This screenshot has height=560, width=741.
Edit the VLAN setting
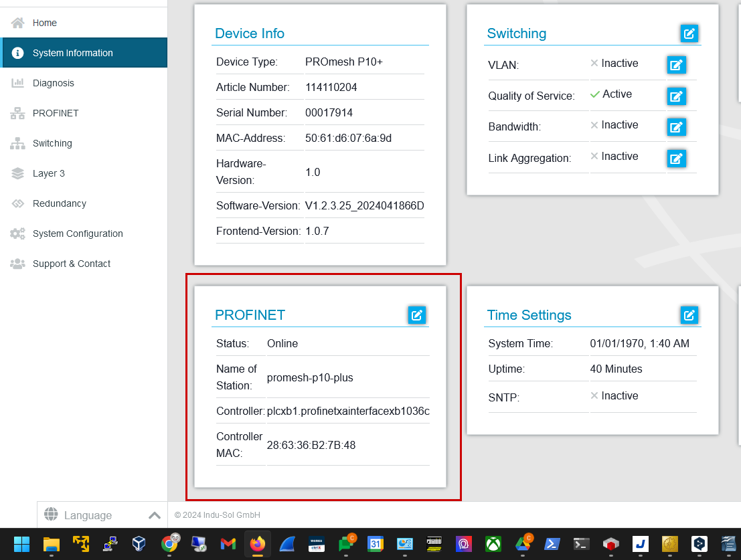click(676, 65)
